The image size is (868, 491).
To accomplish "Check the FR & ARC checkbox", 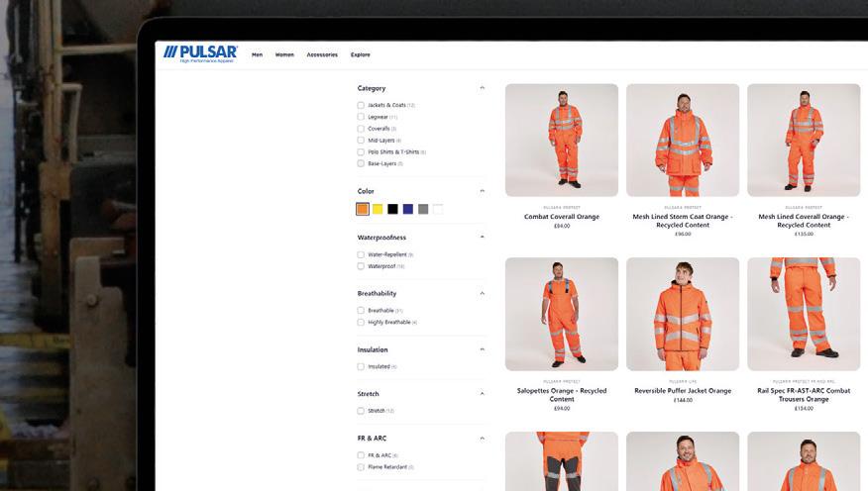I will click(361, 455).
